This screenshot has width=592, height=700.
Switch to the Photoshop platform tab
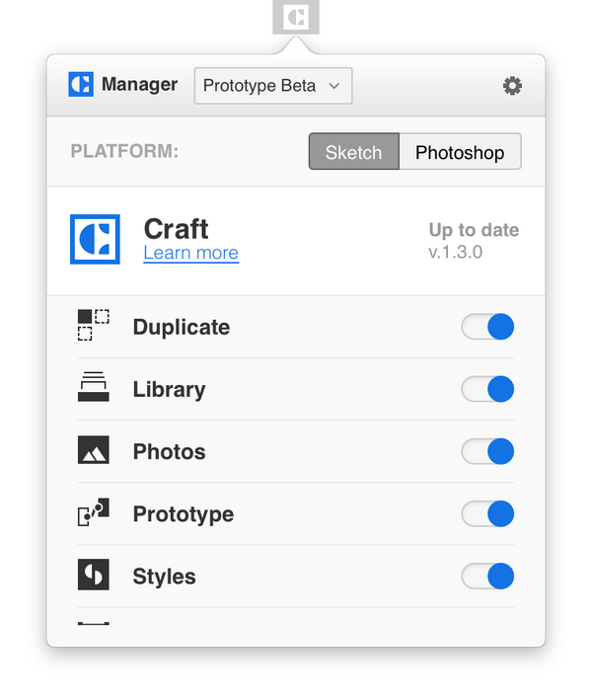pyautogui.click(x=460, y=152)
